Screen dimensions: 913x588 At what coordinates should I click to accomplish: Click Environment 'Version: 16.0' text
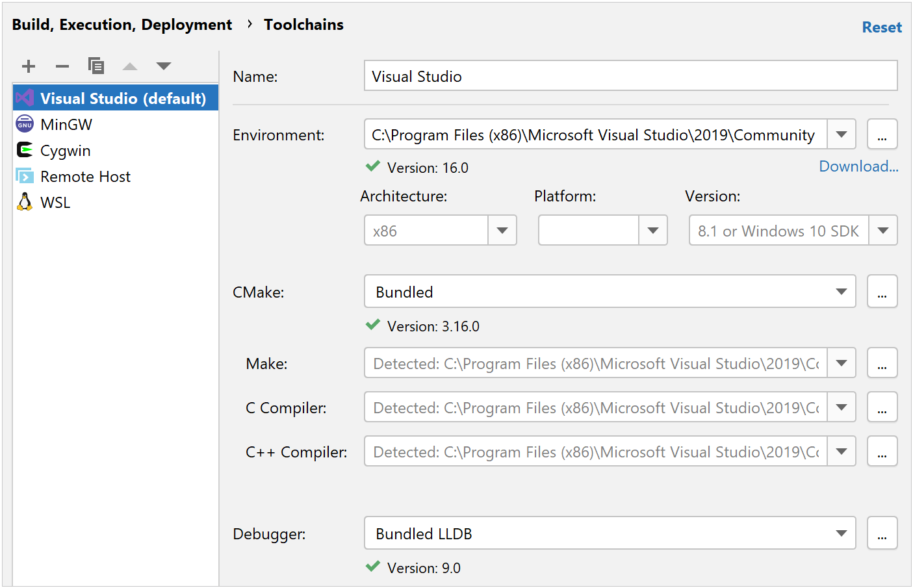pos(428,168)
